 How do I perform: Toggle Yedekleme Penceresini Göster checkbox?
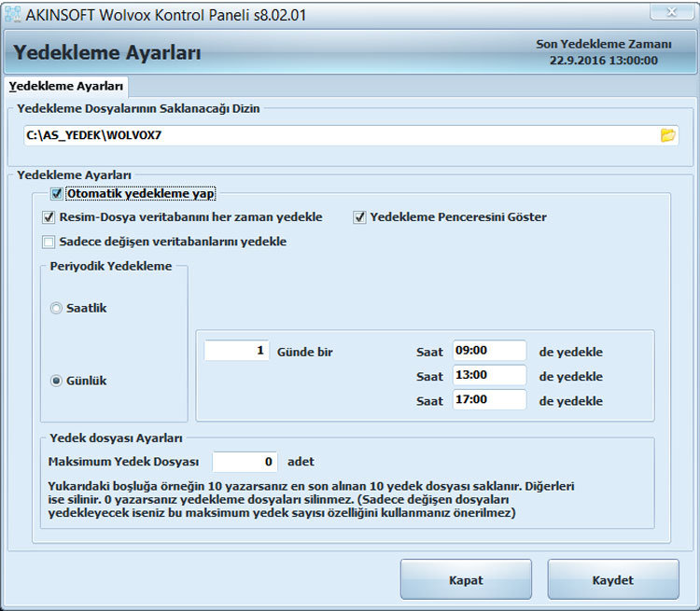pyautogui.click(x=359, y=217)
